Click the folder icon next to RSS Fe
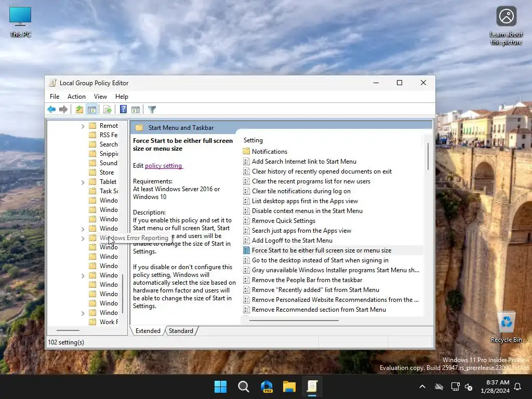 (92, 135)
